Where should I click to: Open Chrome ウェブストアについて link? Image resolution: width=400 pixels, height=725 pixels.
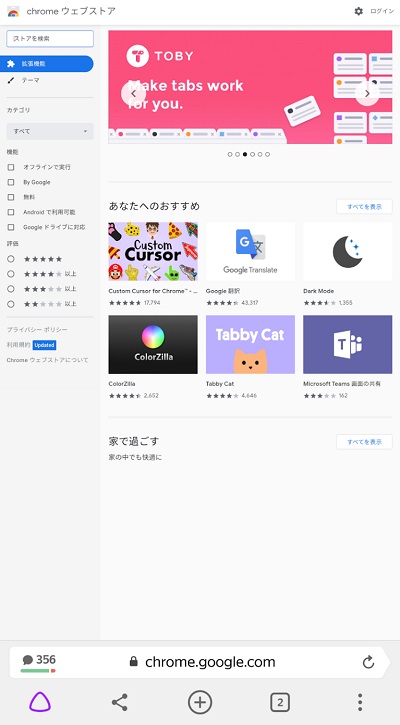[47, 360]
